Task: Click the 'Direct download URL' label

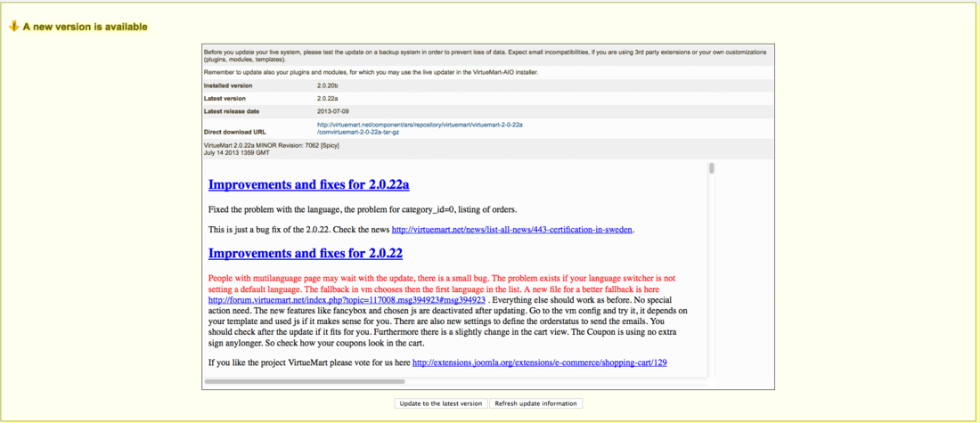Action: (x=234, y=132)
